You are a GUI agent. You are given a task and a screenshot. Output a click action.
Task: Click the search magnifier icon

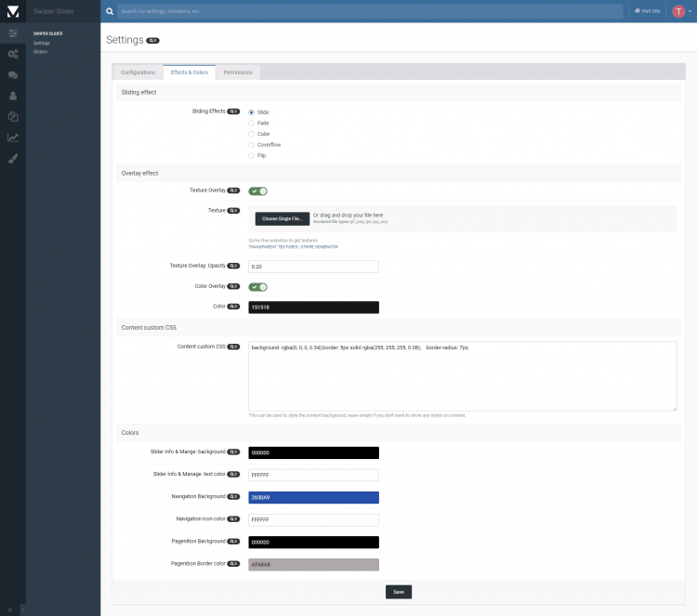[111, 11]
